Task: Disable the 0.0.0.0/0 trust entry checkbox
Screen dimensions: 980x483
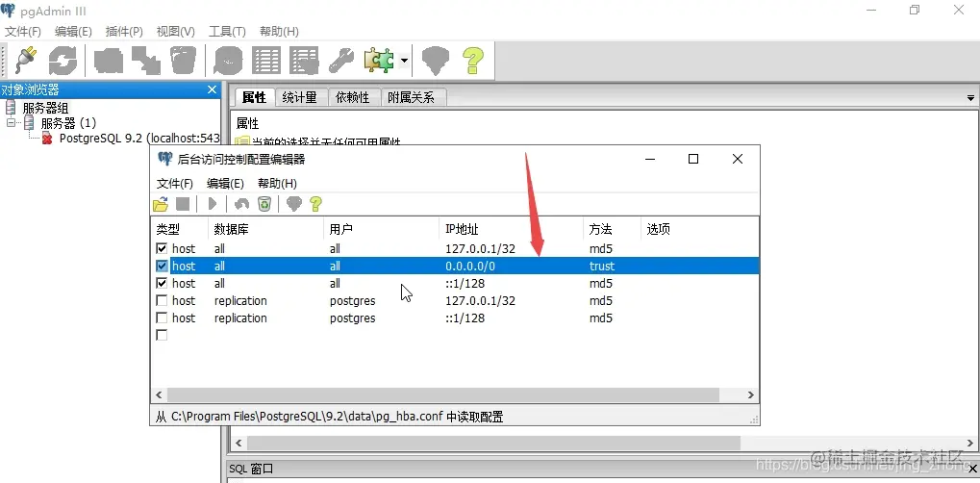Action: point(162,266)
